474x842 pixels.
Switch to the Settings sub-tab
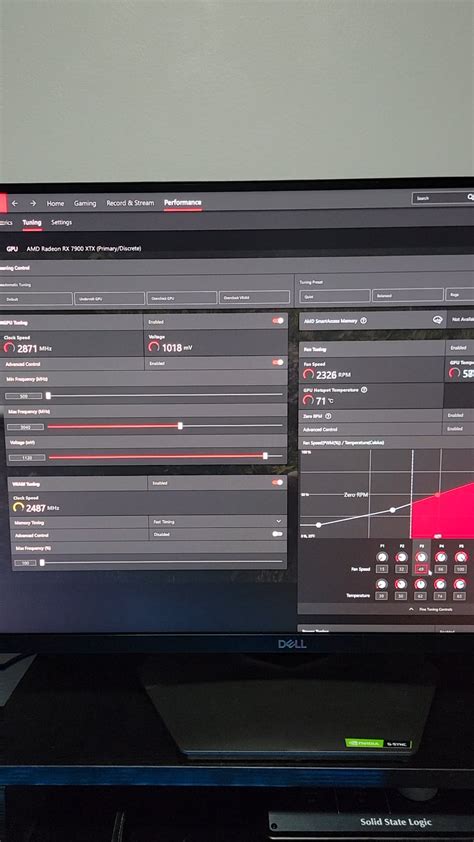[61, 222]
